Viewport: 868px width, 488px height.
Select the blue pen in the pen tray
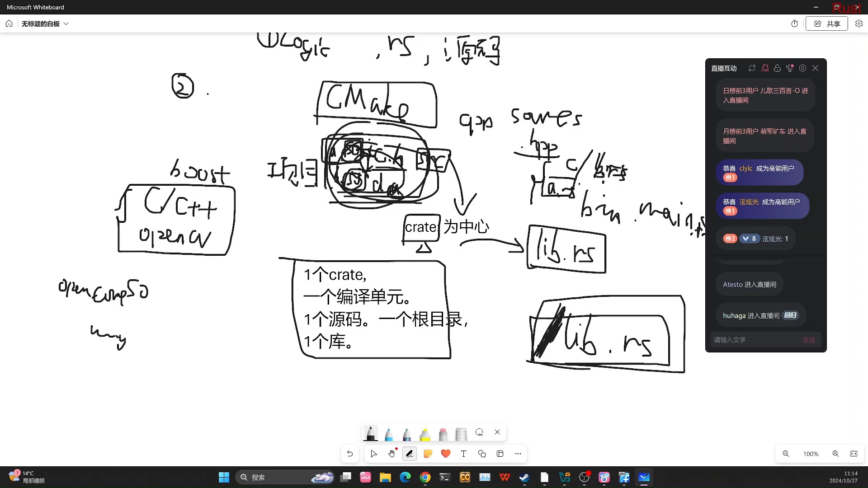(389, 434)
